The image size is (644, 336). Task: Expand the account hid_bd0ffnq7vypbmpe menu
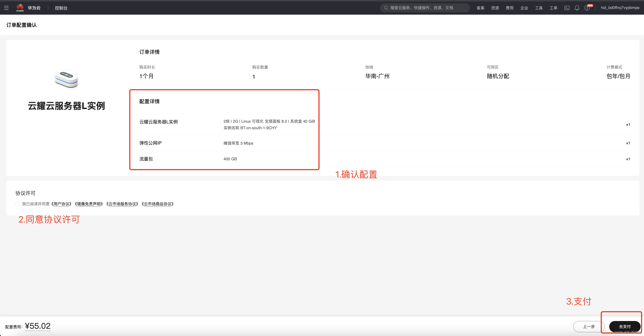(620, 8)
